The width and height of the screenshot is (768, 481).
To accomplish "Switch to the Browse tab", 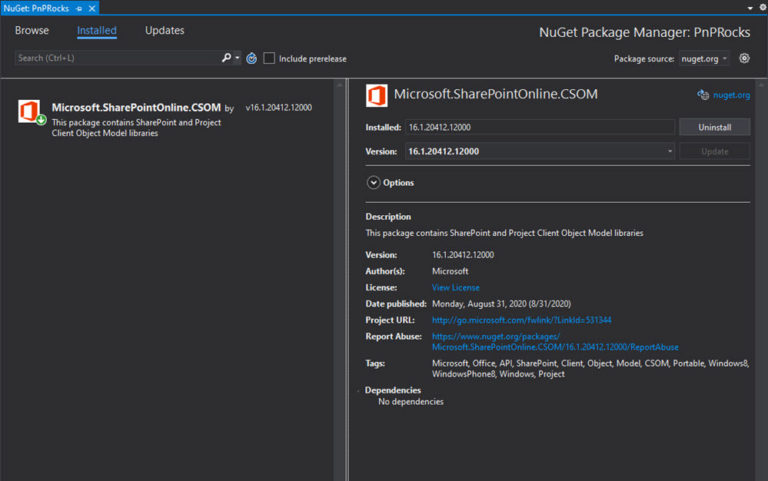I will click(32, 30).
